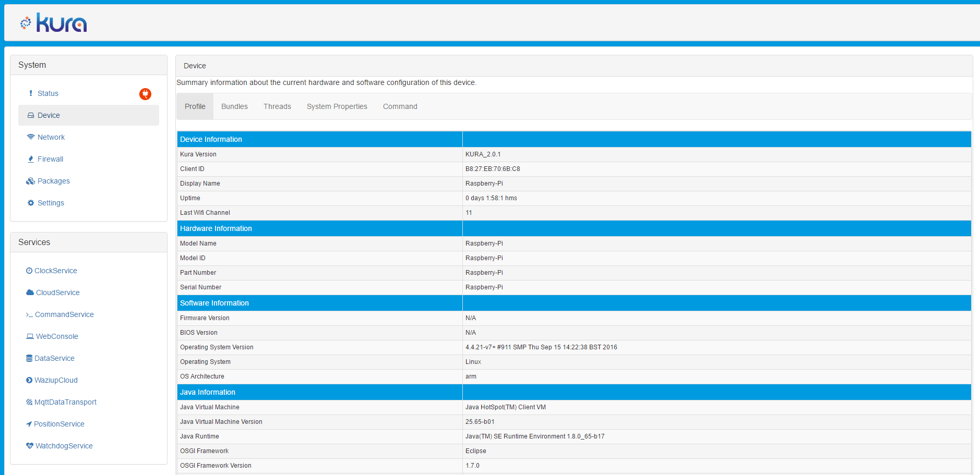Open the Threads tab
Screen dimensions: 980x475
click(277, 106)
